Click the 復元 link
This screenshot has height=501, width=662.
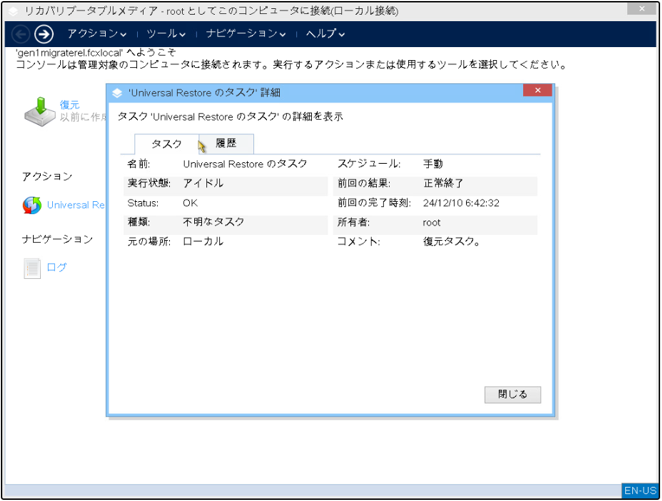point(70,105)
